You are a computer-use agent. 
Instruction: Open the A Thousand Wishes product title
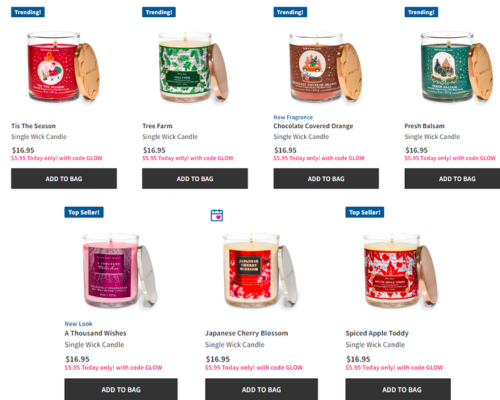(95, 333)
